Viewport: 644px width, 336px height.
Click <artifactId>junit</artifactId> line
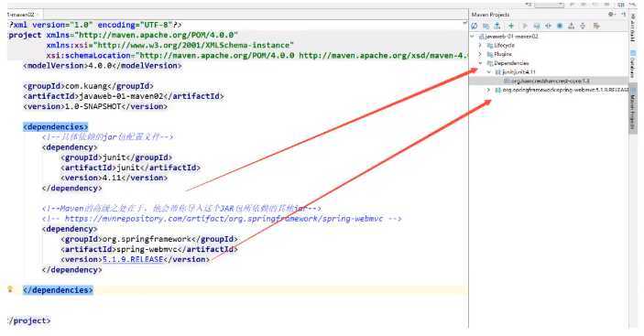(x=131, y=168)
